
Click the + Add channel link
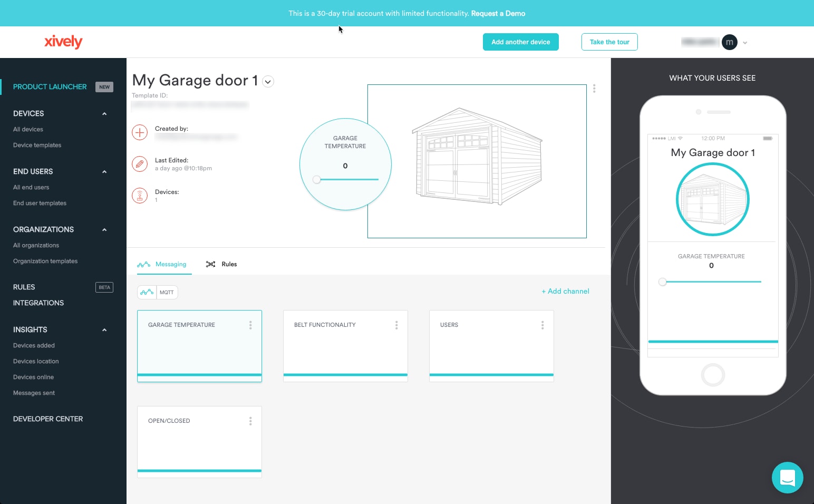coord(565,291)
